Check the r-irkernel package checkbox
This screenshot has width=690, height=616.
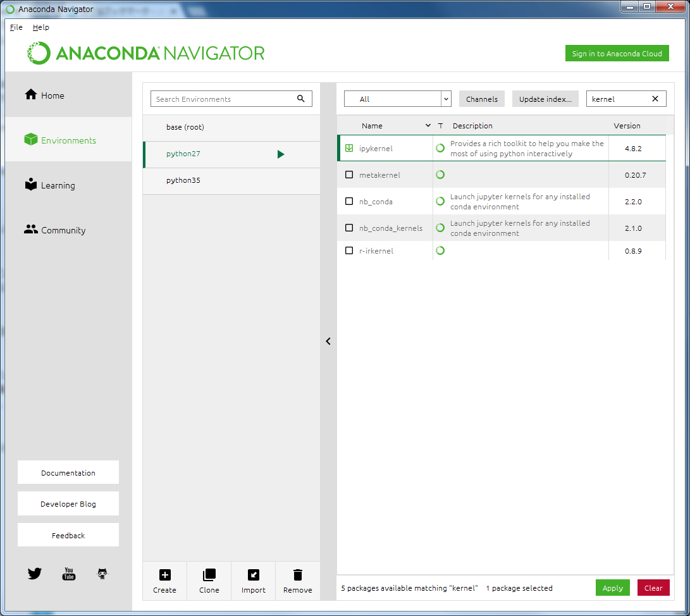[x=349, y=250]
